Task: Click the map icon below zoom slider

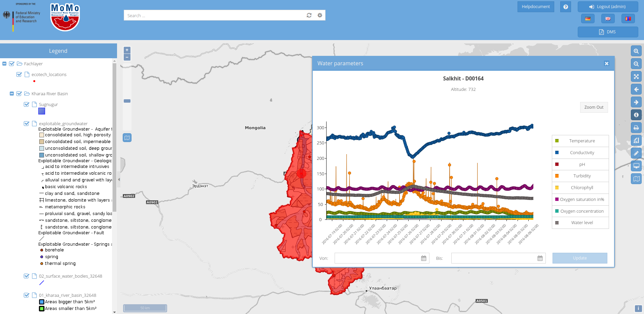Action: (x=127, y=138)
